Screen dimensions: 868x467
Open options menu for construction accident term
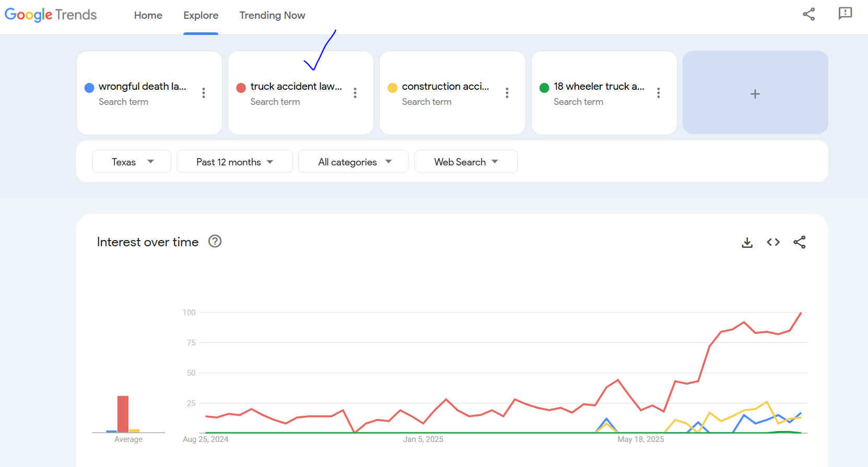[x=507, y=93]
